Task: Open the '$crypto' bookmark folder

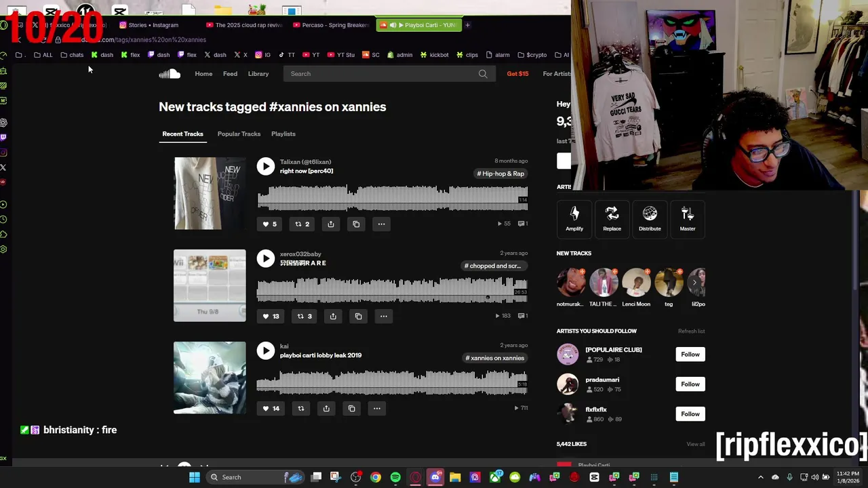Action: tap(532, 55)
